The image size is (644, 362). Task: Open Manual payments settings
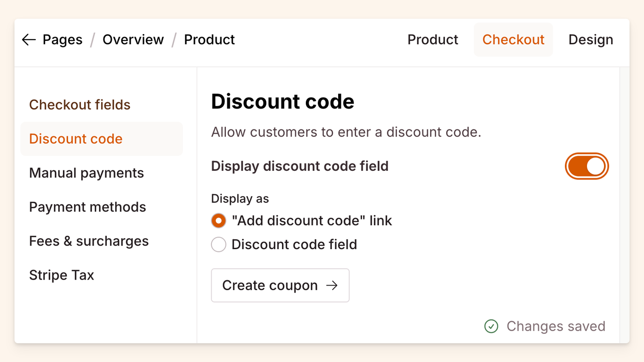86,173
